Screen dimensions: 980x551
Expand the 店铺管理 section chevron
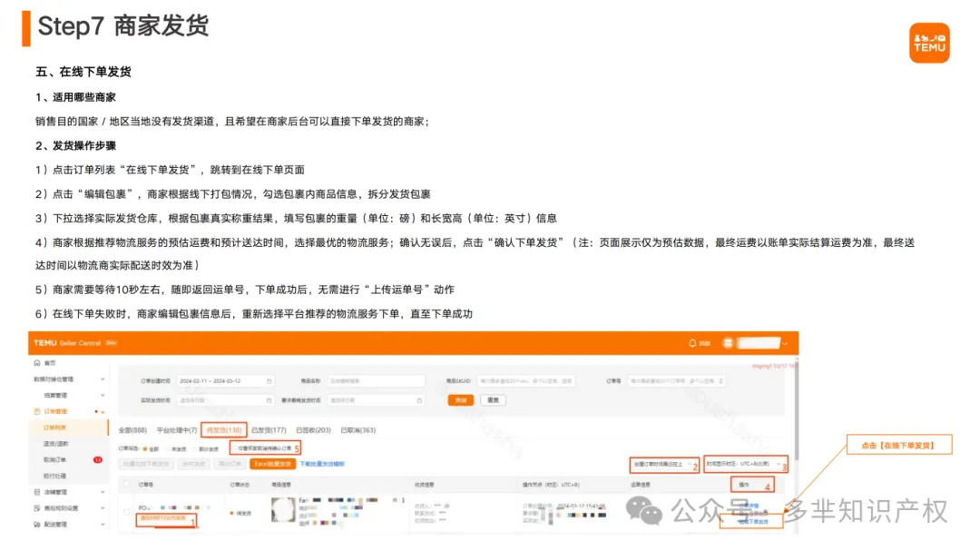pos(103,492)
